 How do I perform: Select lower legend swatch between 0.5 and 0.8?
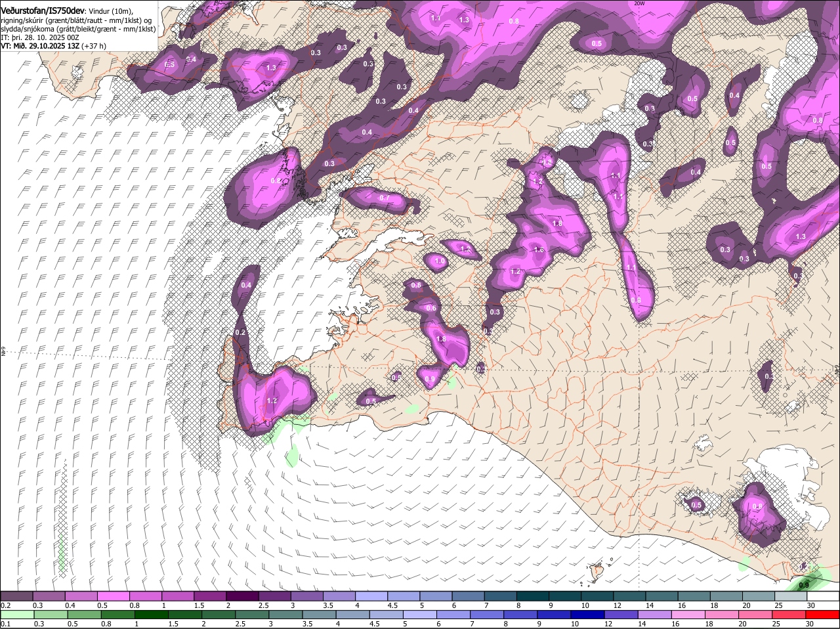85,615
